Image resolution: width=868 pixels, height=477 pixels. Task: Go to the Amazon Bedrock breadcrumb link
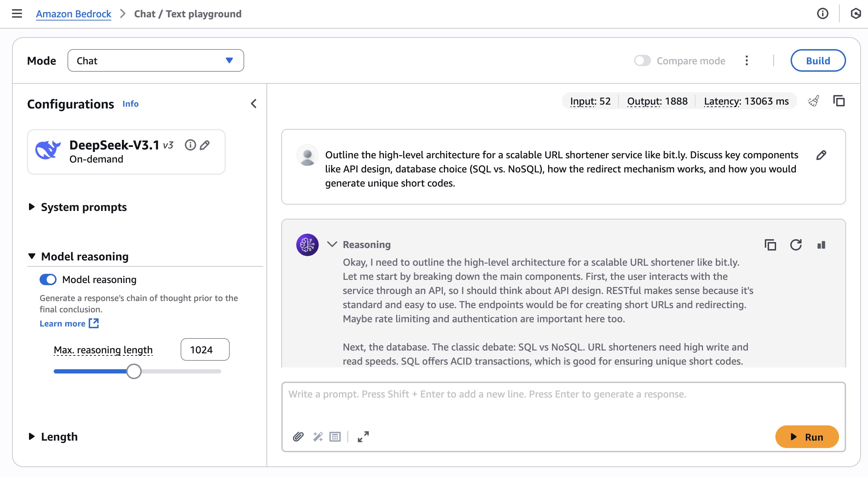(x=74, y=14)
